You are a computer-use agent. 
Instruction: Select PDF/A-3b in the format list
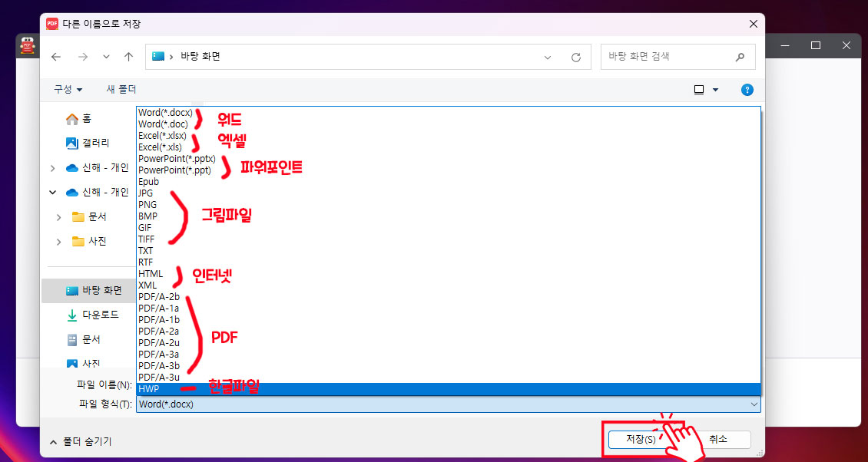[449, 366]
